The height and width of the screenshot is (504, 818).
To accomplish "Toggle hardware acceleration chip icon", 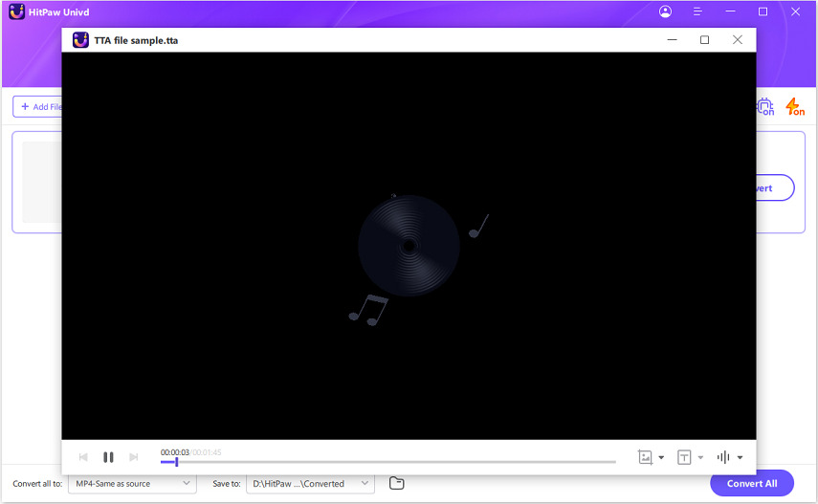I will pos(765,106).
